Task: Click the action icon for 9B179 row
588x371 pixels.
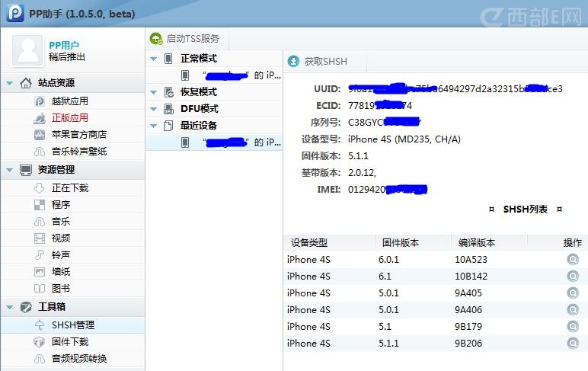Action: click(x=573, y=327)
